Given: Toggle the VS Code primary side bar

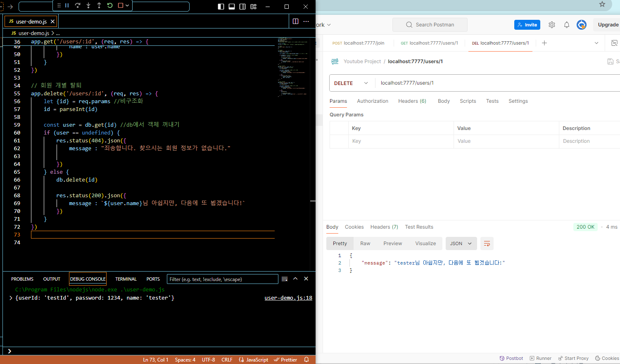Looking at the screenshot, I should [x=221, y=7].
